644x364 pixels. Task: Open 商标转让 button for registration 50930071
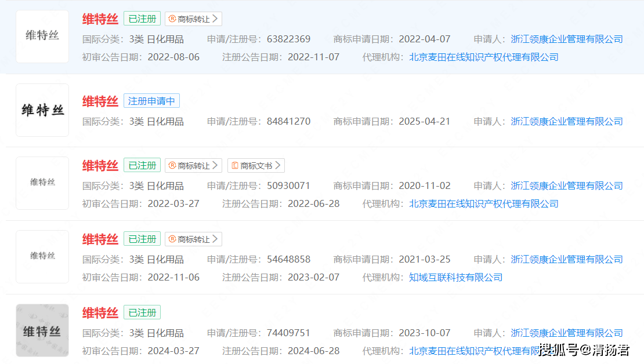[x=193, y=166]
